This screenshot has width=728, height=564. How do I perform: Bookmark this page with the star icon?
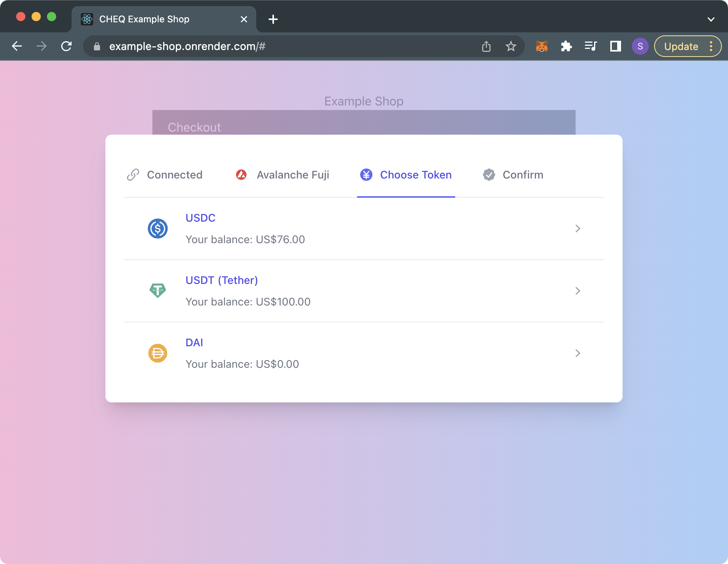click(511, 47)
